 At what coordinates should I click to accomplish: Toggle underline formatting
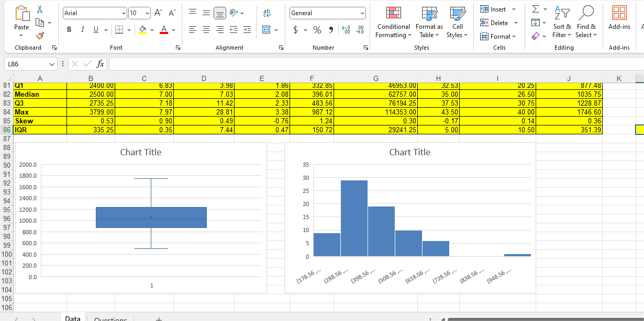pyautogui.click(x=96, y=30)
